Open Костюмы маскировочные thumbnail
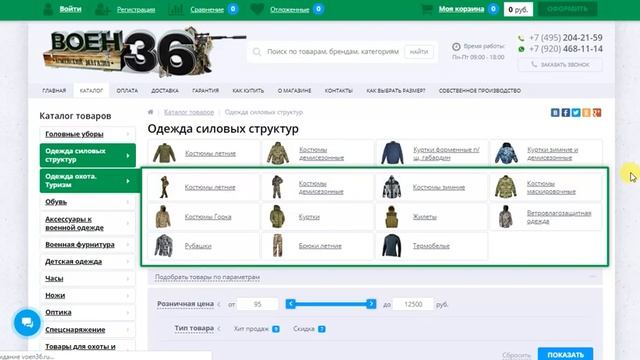 click(x=505, y=187)
